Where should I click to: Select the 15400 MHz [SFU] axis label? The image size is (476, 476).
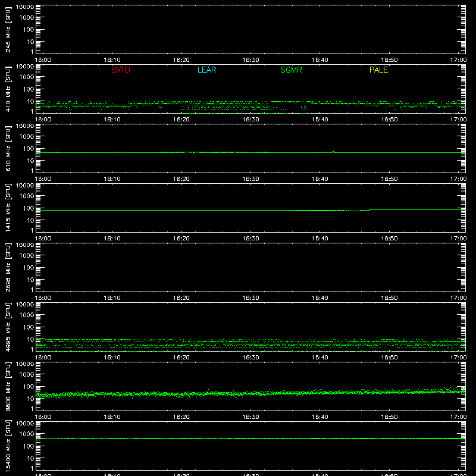pyautogui.click(x=8, y=446)
